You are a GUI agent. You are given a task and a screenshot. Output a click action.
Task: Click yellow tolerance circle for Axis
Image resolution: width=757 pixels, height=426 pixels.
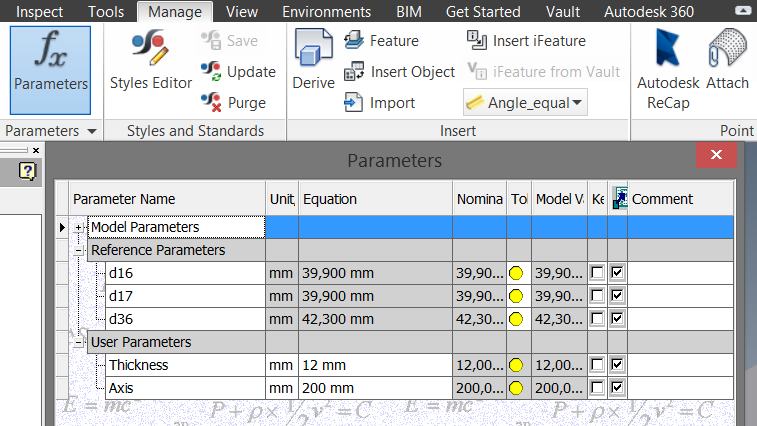click(x=516, y=388)
